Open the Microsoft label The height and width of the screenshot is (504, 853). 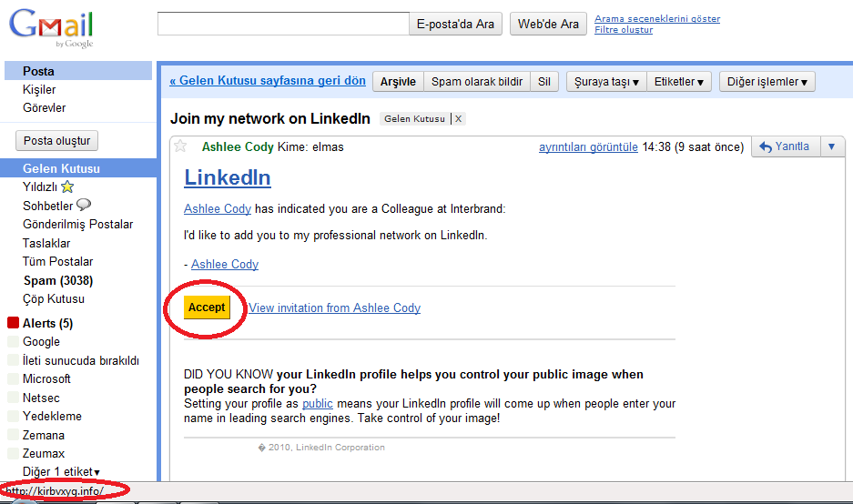[46, 378]
